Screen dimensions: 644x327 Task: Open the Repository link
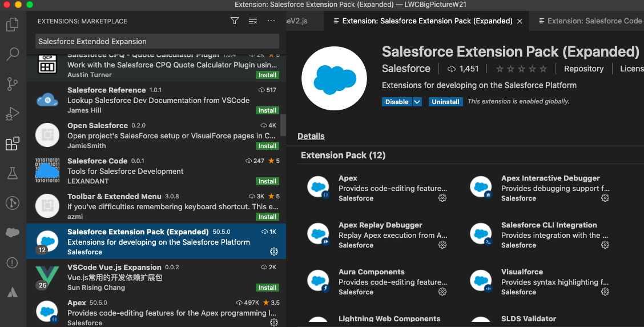click(583, 69)
